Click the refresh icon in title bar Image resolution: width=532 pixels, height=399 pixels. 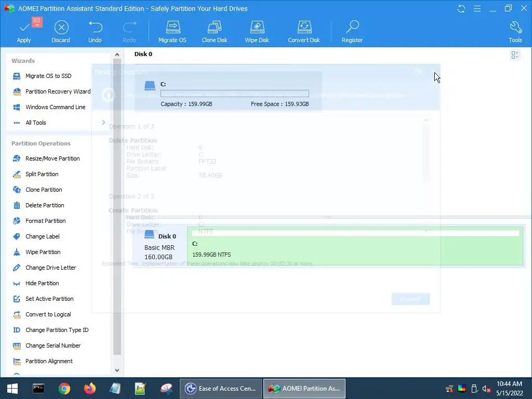coord(461,8)
